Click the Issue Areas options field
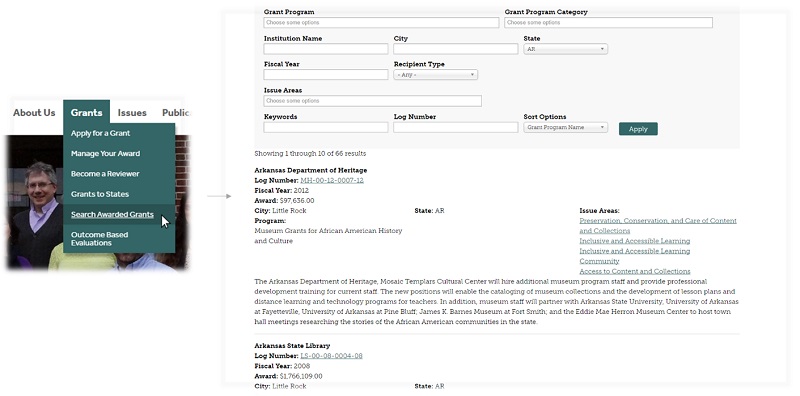 coord(372,101)
